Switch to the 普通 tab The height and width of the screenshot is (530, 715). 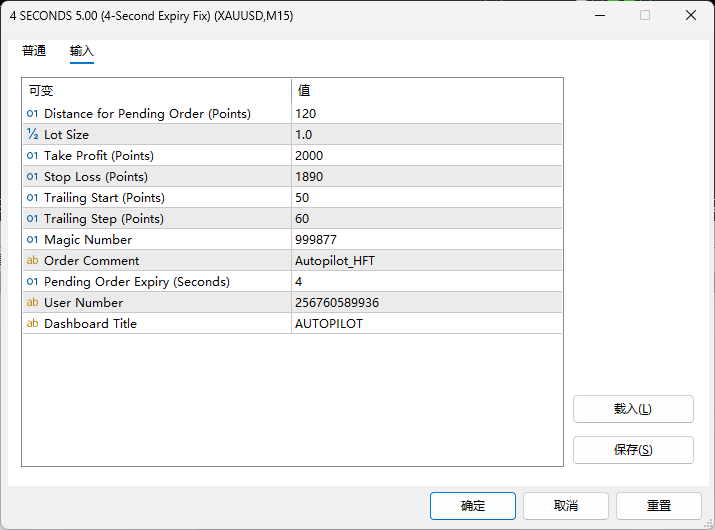pyautogui.click(x=34, y=51)
